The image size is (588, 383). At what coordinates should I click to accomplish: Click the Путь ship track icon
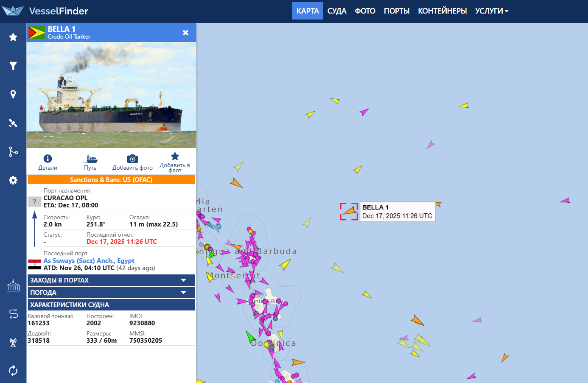90,159
